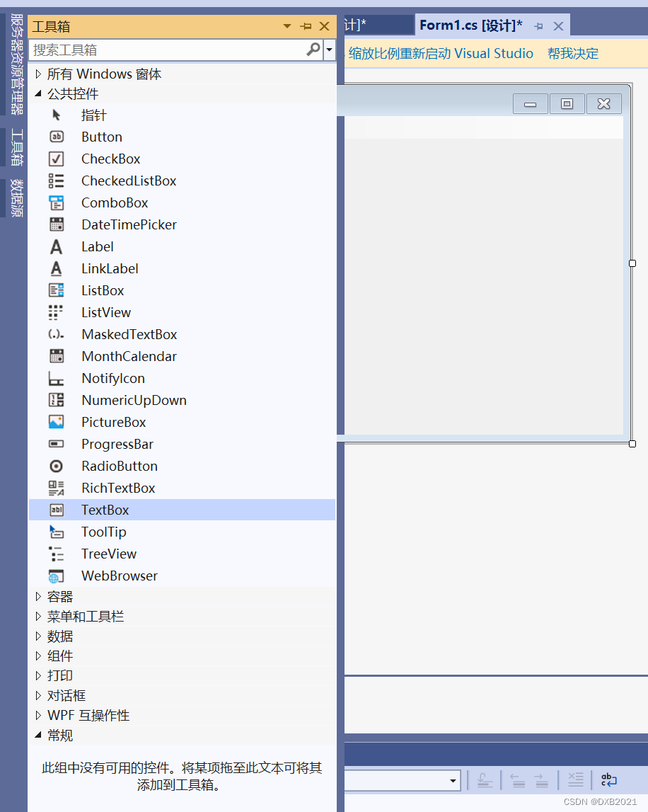Click the decrease indent toolbar icon
This screenshot has height=812, width=648.
[x=518, y=779]
